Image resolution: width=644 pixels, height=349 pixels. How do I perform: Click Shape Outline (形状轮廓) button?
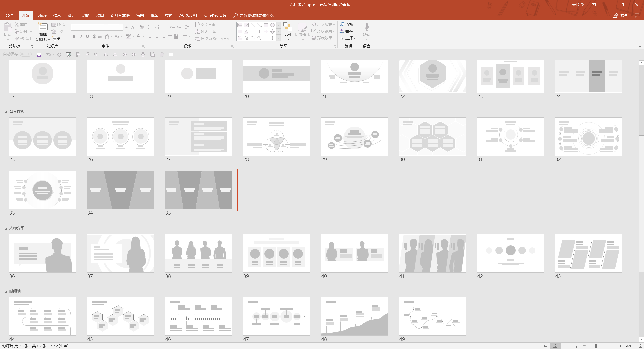(323, 31)
